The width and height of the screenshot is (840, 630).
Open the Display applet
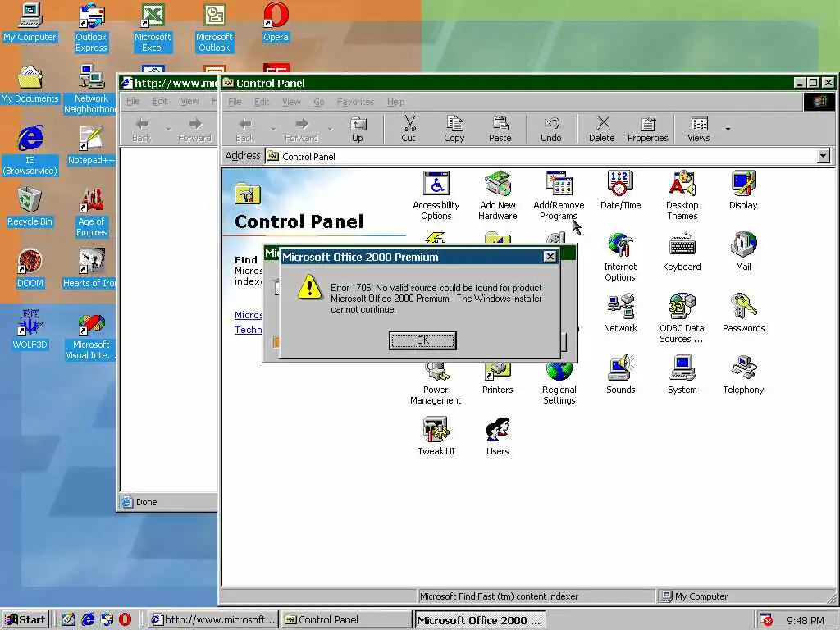[743, 190]
